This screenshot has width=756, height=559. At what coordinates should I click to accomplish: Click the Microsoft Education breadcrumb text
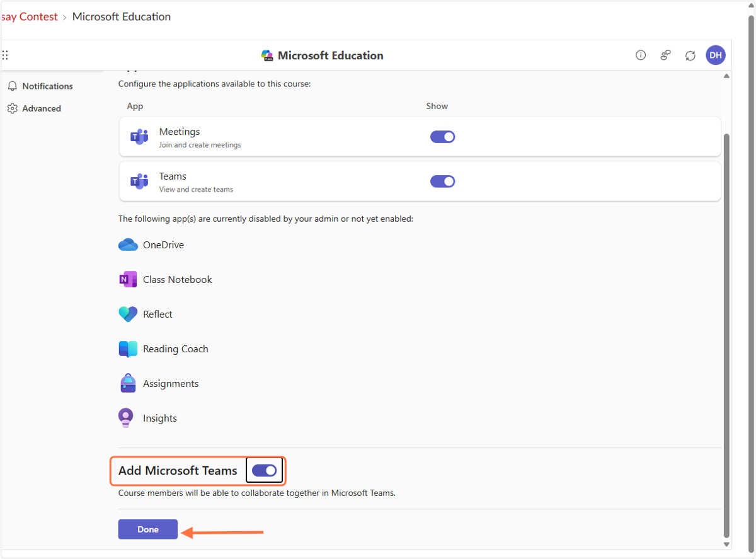[x=122, y=17]
